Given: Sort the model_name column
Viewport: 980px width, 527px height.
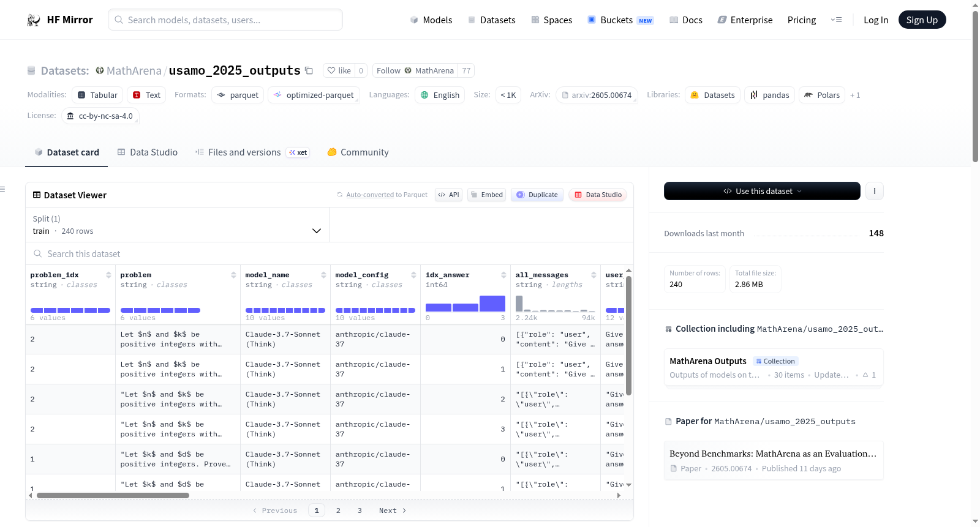Looking at the screenshot, I should tap(323, 275).
